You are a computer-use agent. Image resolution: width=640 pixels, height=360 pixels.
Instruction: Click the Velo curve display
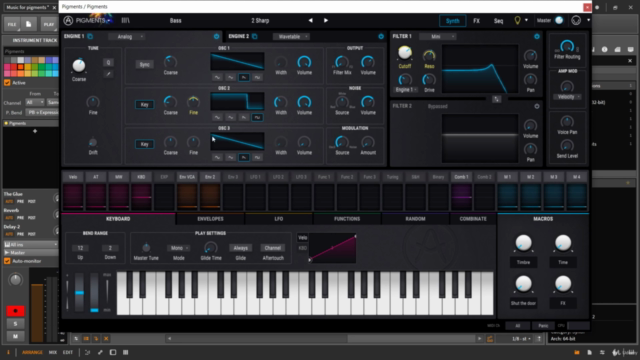333,248
